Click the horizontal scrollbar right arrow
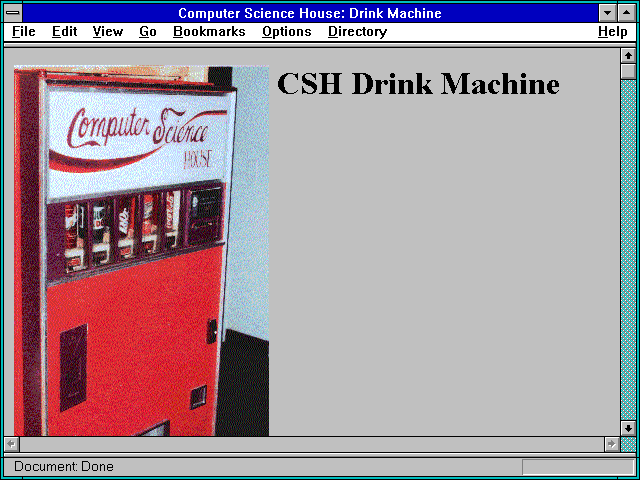Screen dimensions: 640x480 point(611,444)
